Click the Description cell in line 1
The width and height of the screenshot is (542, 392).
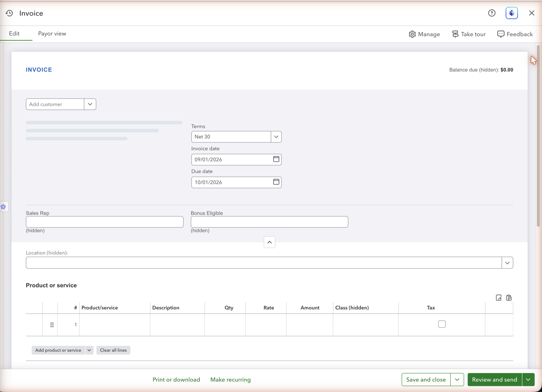tap(177, 325)
